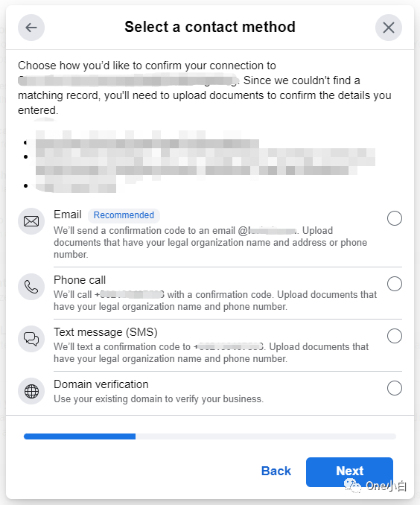Click the Text message (SMS) option title
Viewport: 420px width, 505px height.
(106, 332)
